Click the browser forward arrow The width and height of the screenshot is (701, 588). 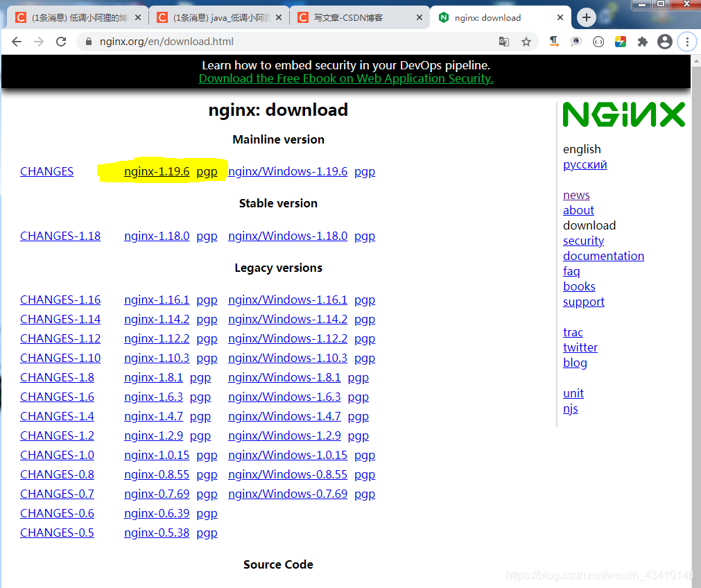[39, 42]
